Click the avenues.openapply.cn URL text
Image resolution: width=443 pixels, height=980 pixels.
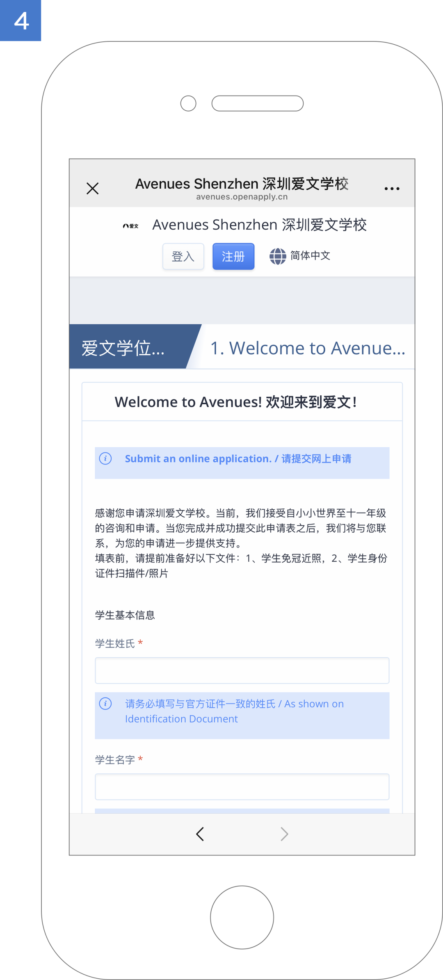click(242, 197)
